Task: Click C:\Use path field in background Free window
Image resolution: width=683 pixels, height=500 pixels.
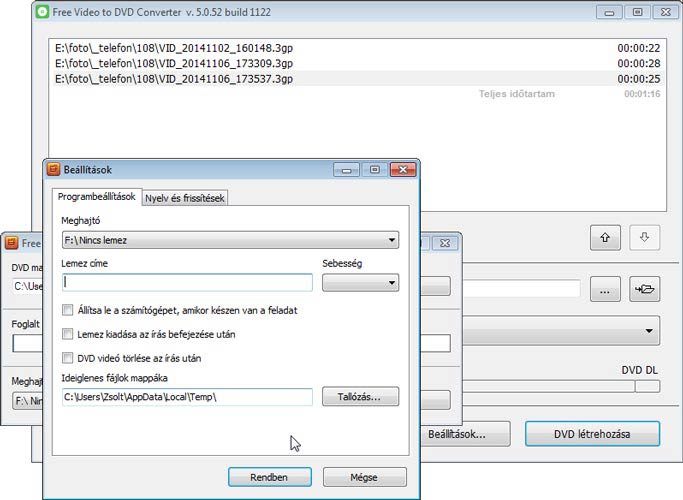Action: pos(28,286)
